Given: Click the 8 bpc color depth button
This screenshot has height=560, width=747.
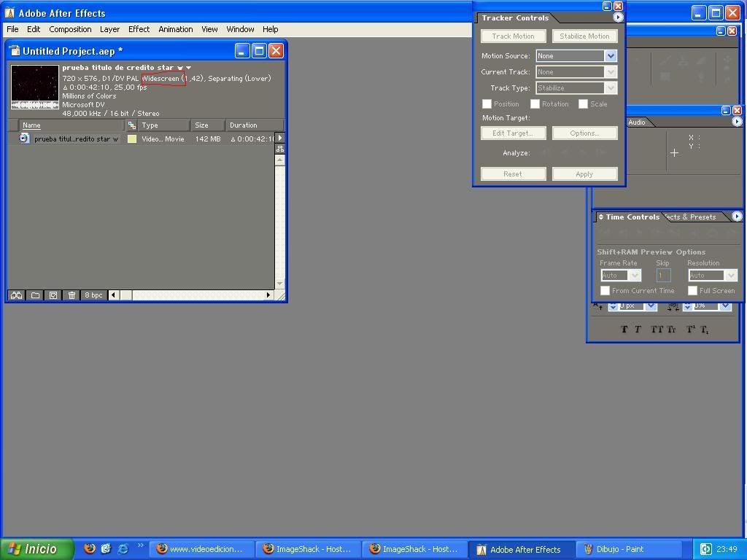Looking at the screenshot, I should tap(93, 295).
